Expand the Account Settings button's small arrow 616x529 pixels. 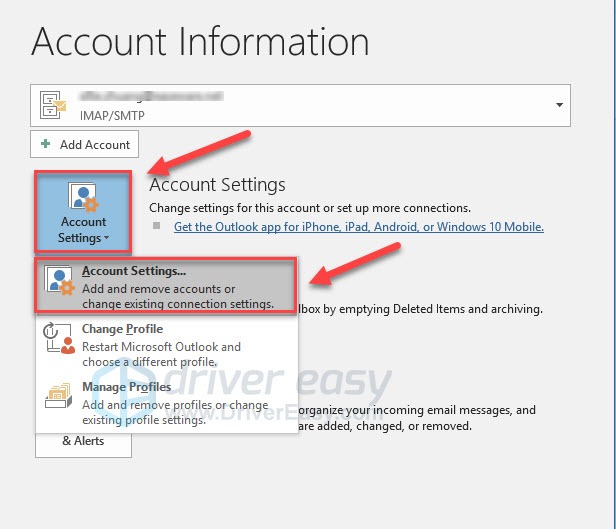click(x=105, y=238)
